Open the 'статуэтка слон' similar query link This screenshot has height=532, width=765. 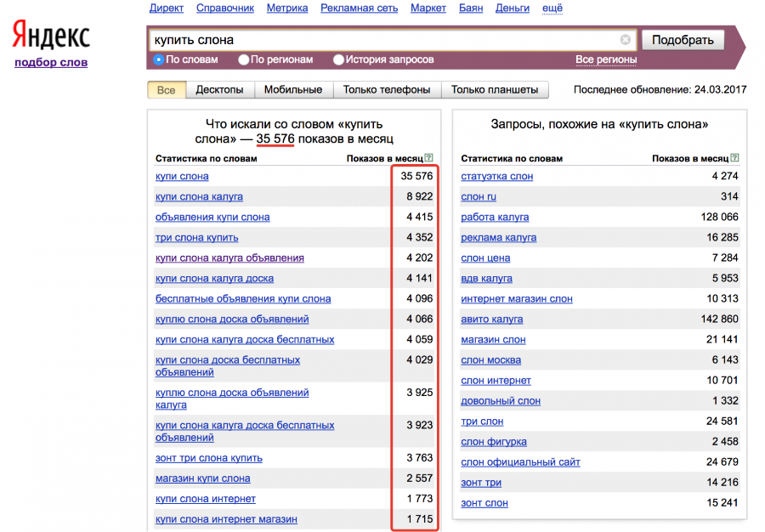pos(496,177)
